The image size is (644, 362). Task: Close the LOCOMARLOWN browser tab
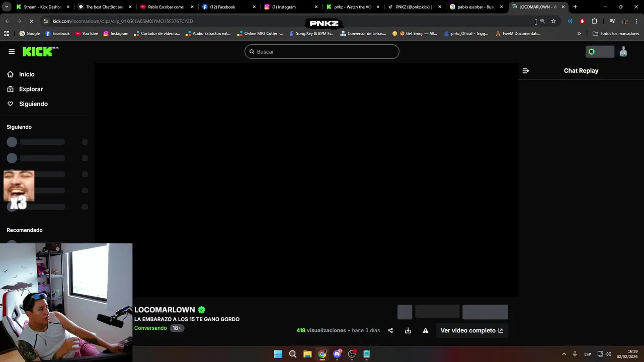point(563,7)
